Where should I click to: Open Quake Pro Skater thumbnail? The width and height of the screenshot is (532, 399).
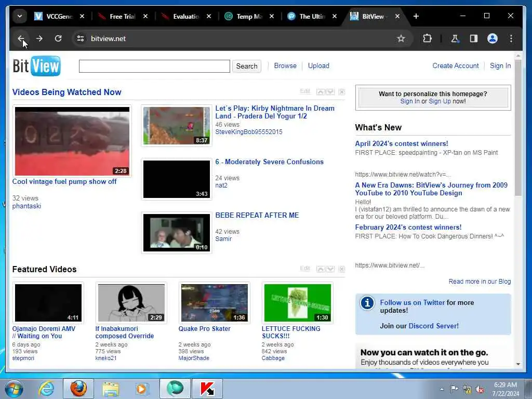(x=215, y=303)
